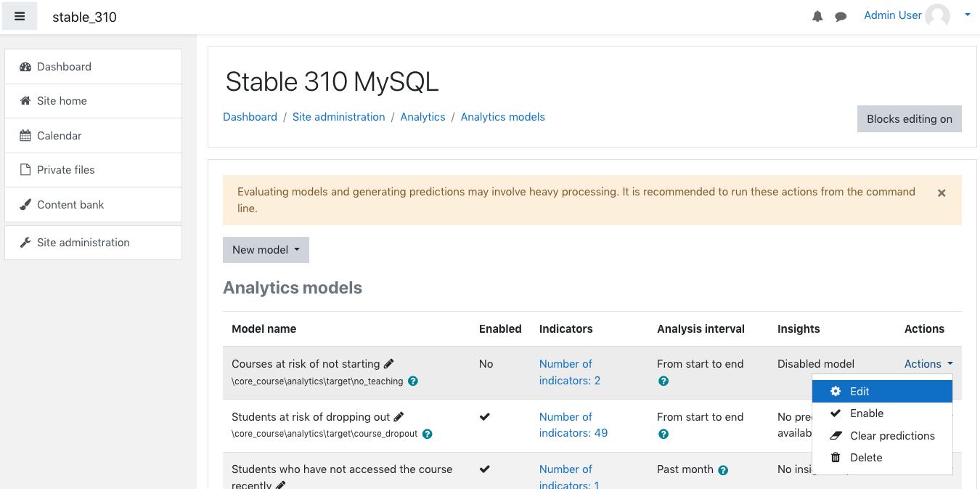Click the stable_310 site name
The height and width of the screenshot is (489, 980).
(x=84, y=17)
